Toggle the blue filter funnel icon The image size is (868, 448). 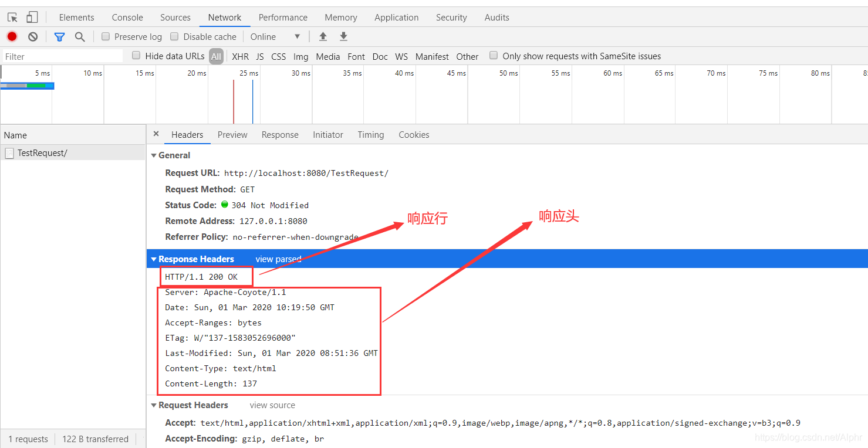point(59,36)
